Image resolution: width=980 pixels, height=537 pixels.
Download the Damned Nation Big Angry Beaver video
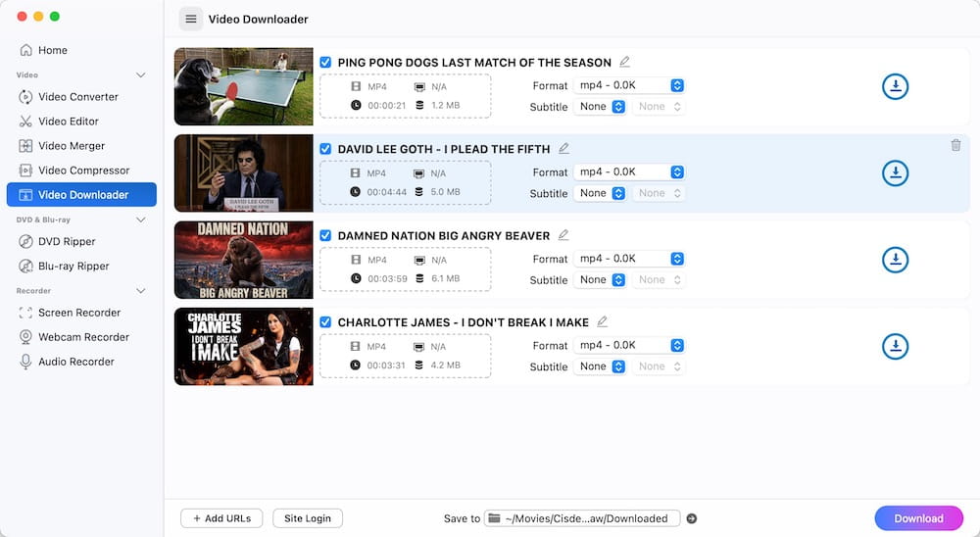coord(895,260)
